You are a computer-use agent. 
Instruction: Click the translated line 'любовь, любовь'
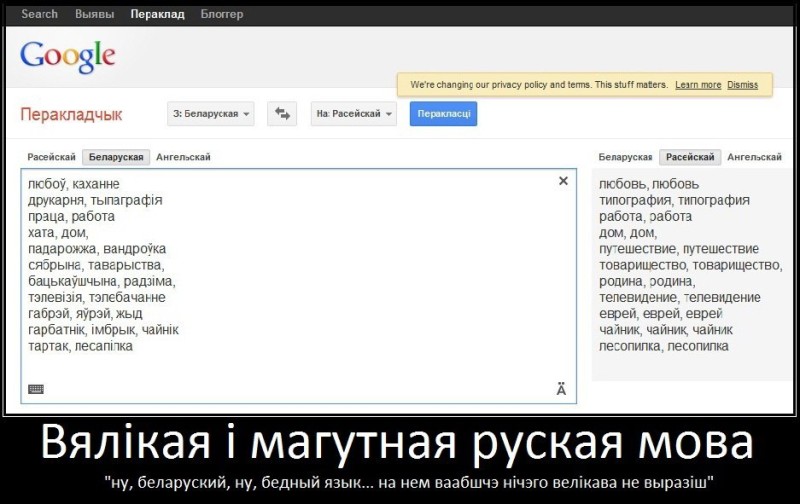[649, 184]
